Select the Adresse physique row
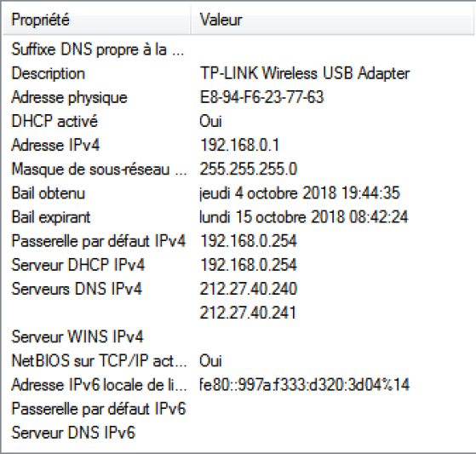476x454 pixels. tap(238, 97)
